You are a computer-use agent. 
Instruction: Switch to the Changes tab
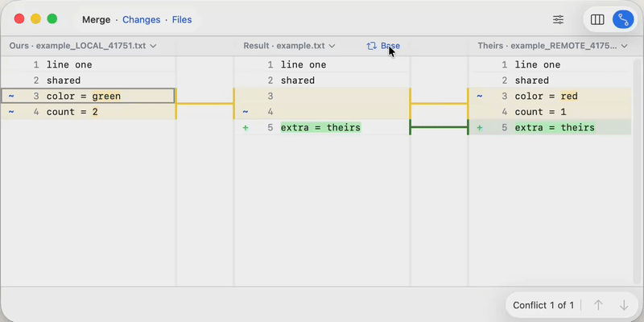141,19
